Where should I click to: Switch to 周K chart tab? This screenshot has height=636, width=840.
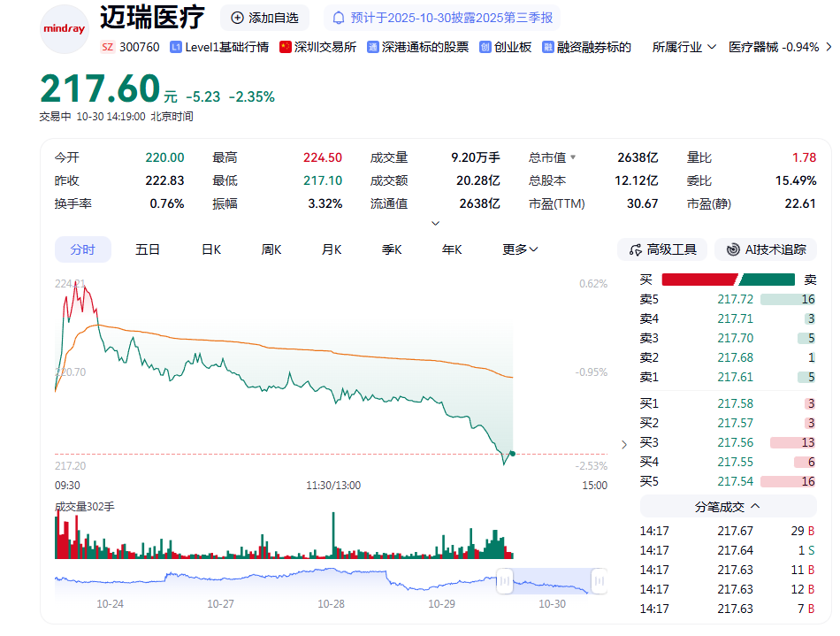point(271,249)
